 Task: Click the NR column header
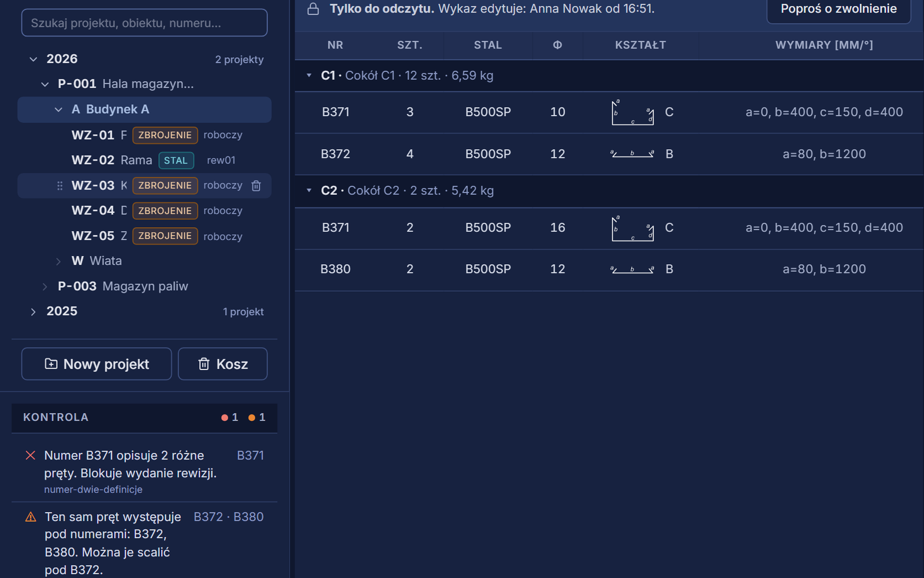pos(336,45)
